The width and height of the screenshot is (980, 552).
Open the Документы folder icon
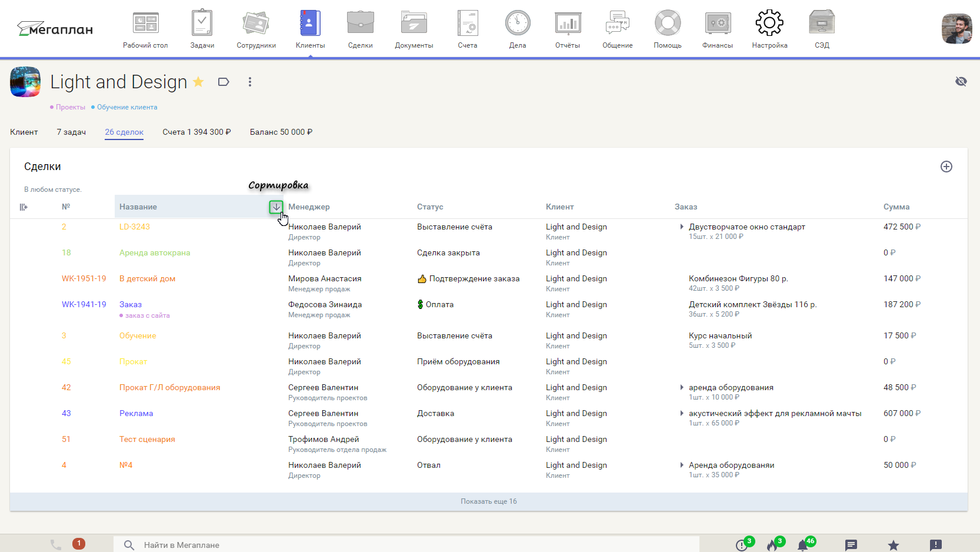[x=414, y=24]
